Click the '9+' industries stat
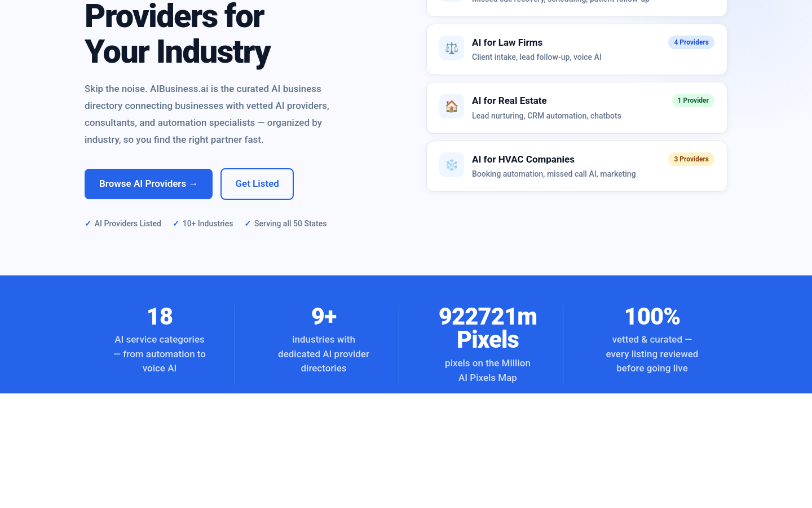Image resolution: width=812 pixels, height=508 pixels. (324, 317)
